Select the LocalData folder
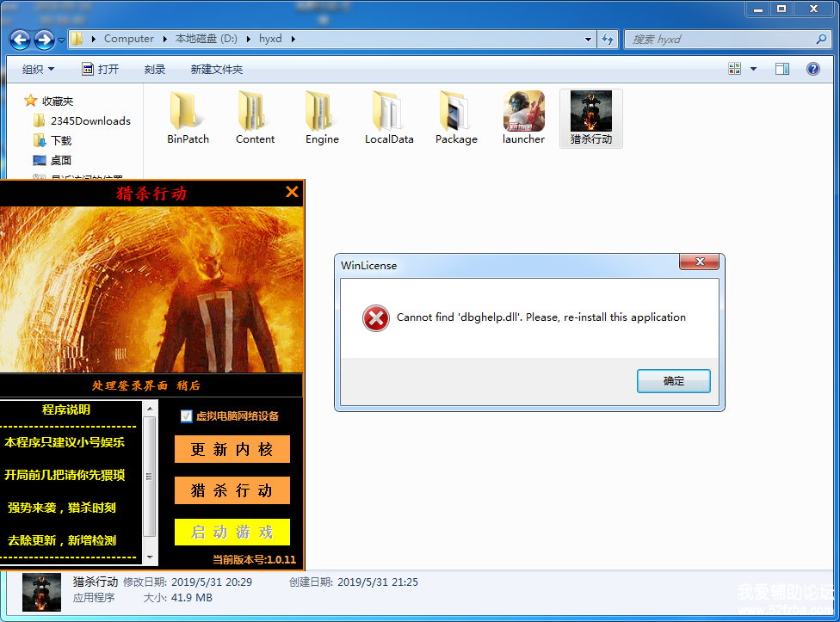 coord(389,118)
